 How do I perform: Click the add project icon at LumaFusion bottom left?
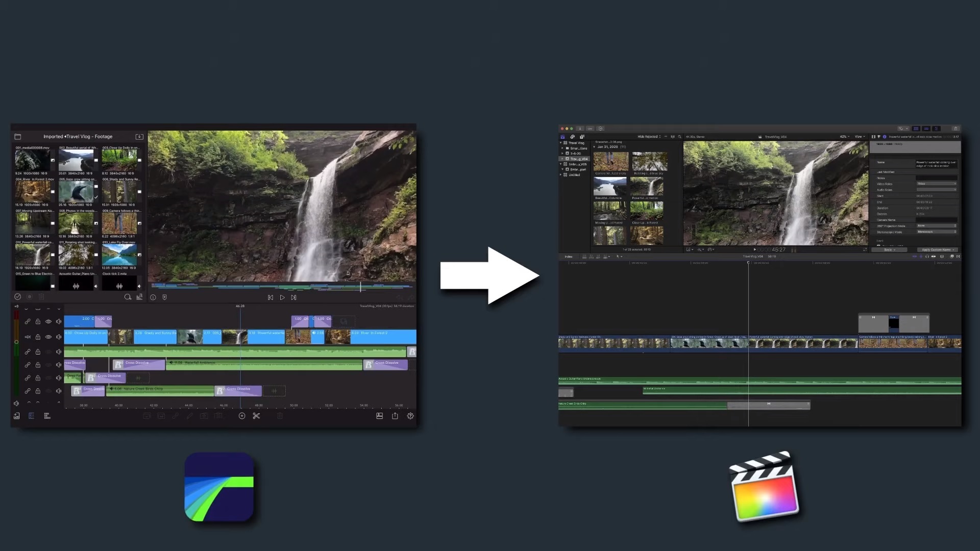click(17, 416)
